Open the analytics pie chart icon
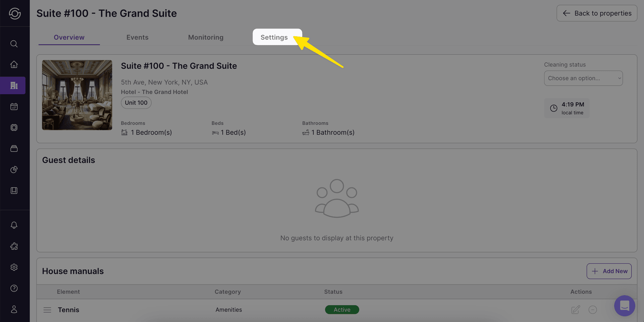Screen dimensions: 644x322 click(x=14, y=169)
